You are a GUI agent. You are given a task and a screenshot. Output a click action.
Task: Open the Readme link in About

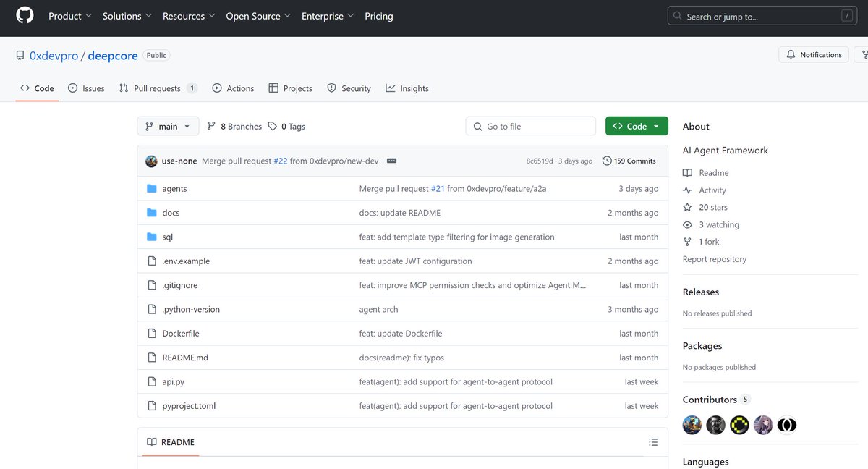(706, 173)
